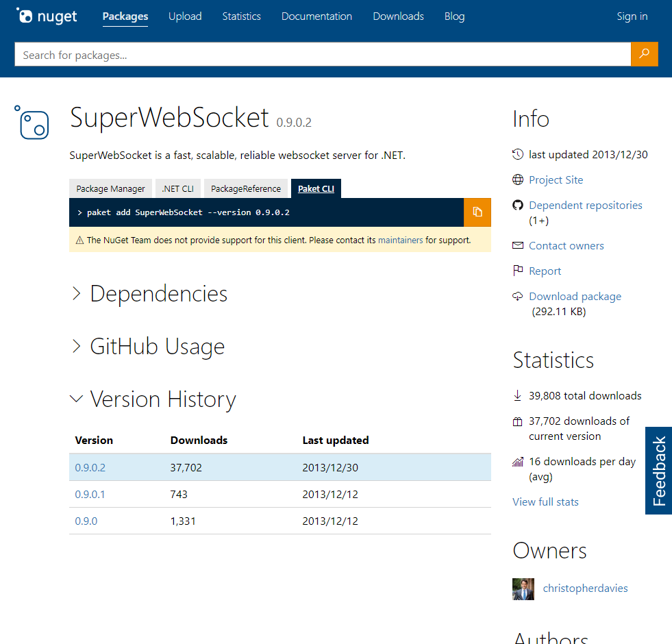Click the clock icon beside last updated
672x644 pixels.
(x=518, y=154)
